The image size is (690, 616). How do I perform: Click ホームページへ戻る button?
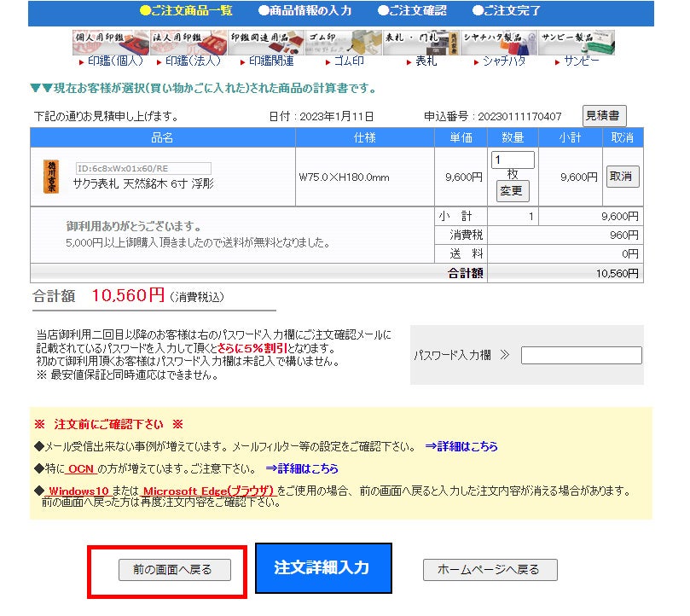490,570
